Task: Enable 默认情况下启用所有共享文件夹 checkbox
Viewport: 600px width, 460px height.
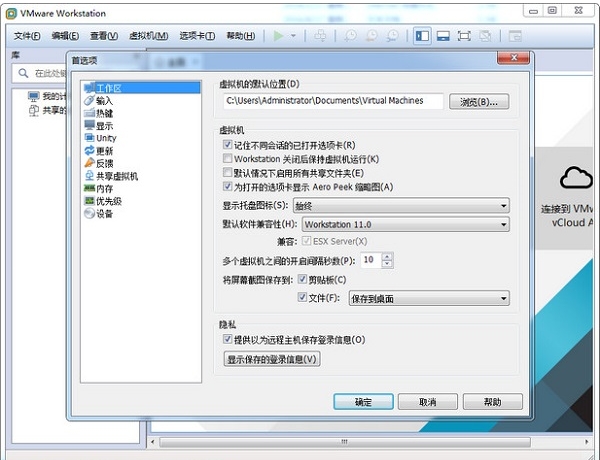Action: click(228, 172)
